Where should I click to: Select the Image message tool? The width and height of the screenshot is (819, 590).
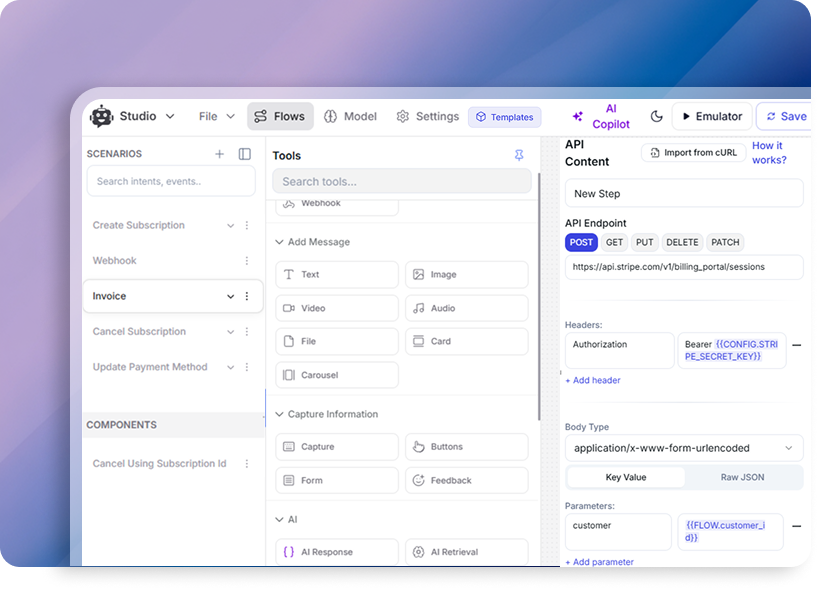(467, 274)
